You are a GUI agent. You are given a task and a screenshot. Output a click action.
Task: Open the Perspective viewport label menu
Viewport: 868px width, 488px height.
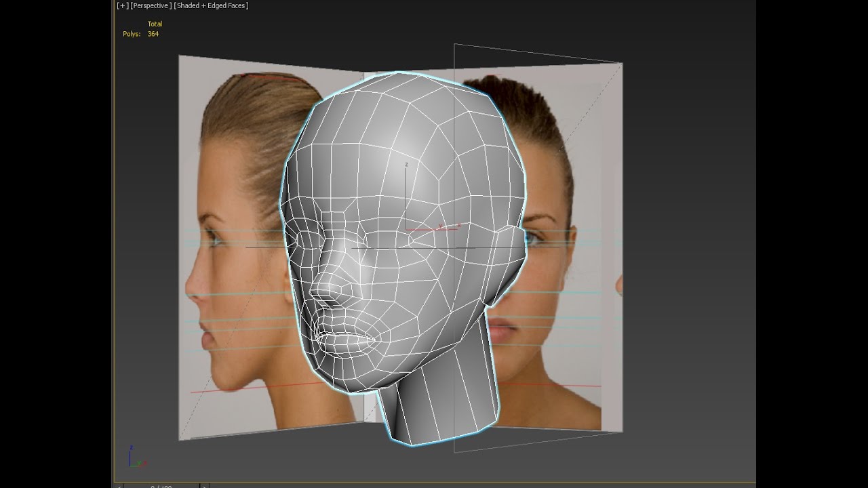click(x=151, y=5)
